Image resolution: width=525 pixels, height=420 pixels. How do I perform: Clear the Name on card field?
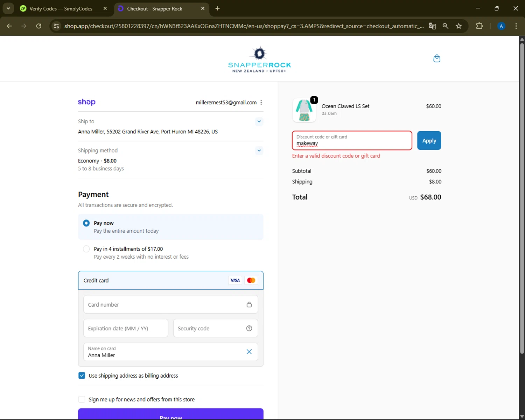click(249, 352)
